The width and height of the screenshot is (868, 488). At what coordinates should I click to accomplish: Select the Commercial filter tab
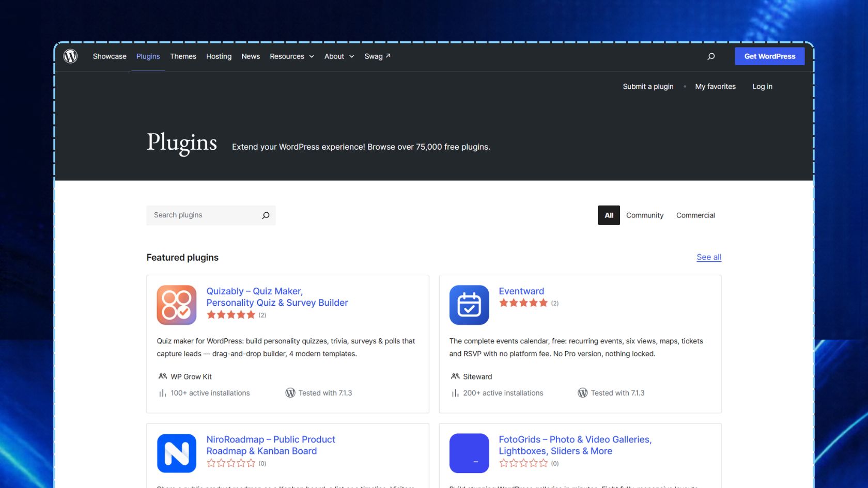tap(695, 215)
